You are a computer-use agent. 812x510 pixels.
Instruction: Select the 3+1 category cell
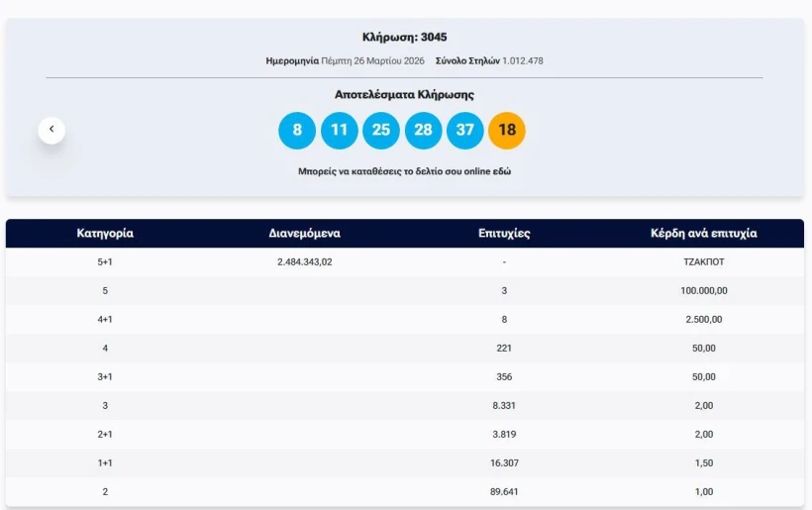click(105, 377)
